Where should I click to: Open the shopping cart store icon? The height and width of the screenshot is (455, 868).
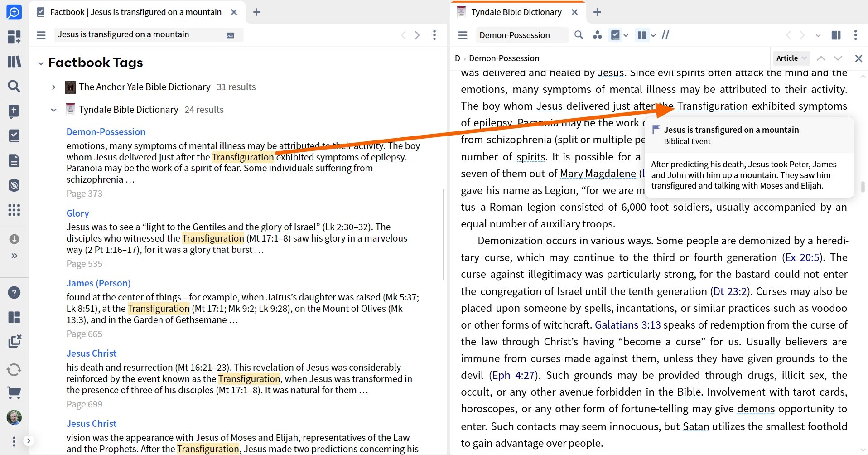pos(14,393)
